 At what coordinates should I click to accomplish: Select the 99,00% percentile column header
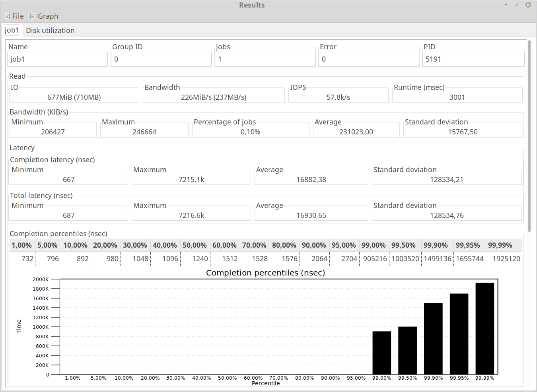[x=374, y=245]
